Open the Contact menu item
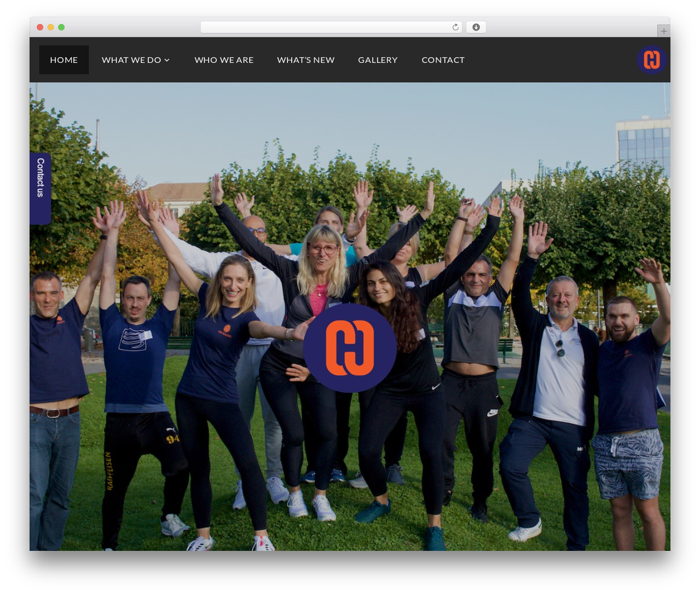 (443, 60)
